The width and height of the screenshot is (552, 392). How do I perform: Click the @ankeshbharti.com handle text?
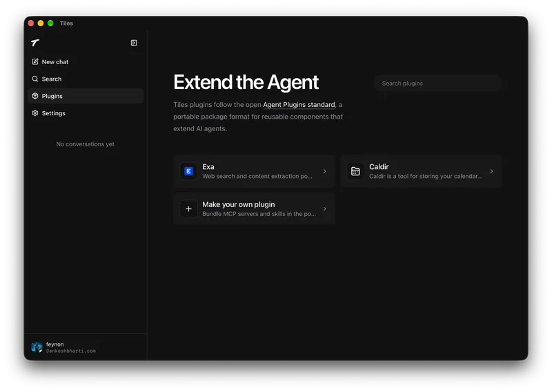click(71, 351)
